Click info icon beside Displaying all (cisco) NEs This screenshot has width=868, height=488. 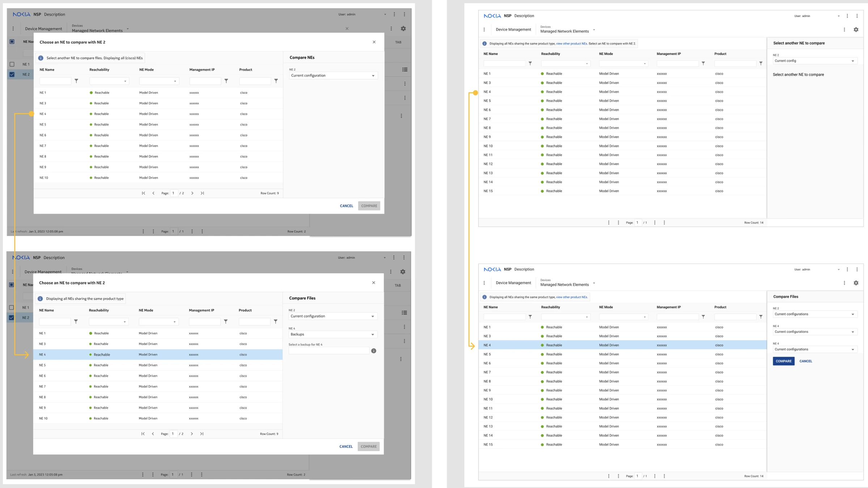pos(41,58)
